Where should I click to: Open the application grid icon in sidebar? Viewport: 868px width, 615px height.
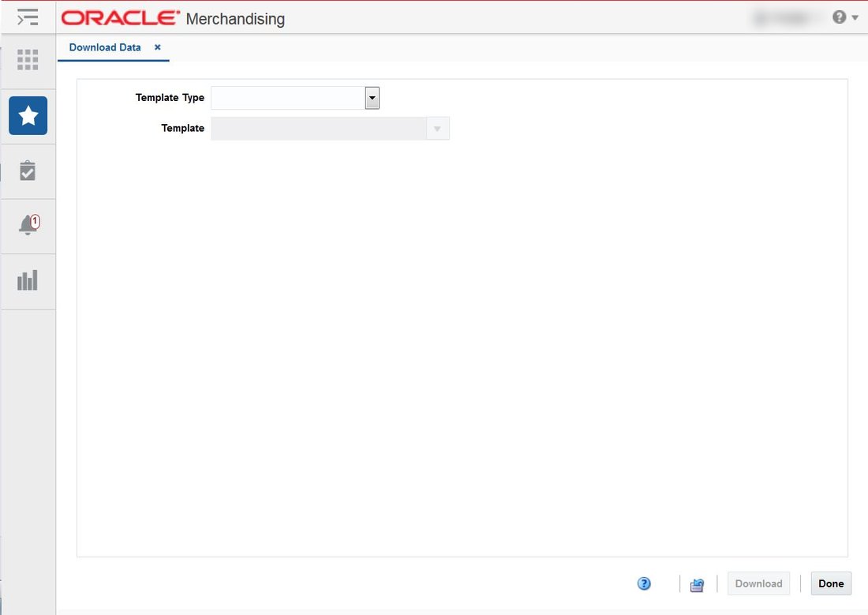[x=28, y=59]
